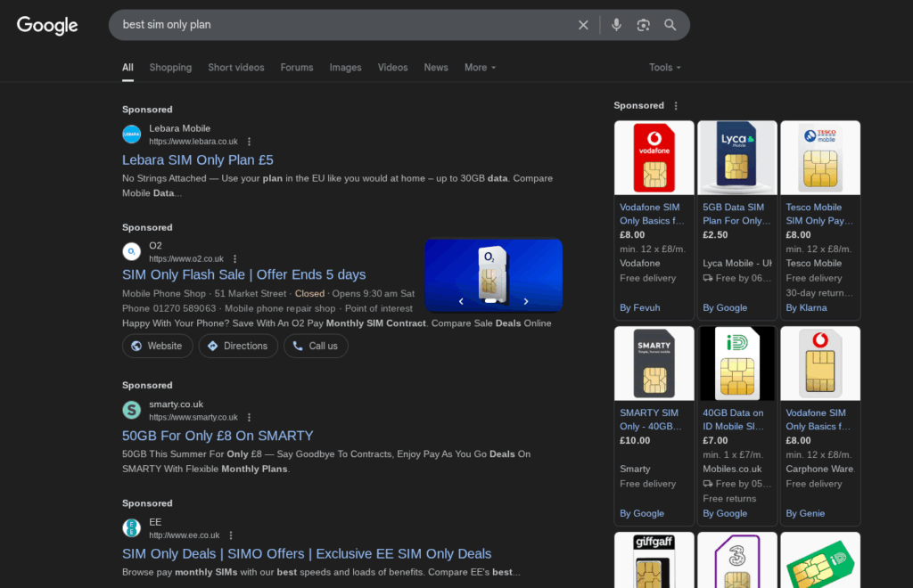Click By Google under Lyca Mobile listing

[725, 307]
